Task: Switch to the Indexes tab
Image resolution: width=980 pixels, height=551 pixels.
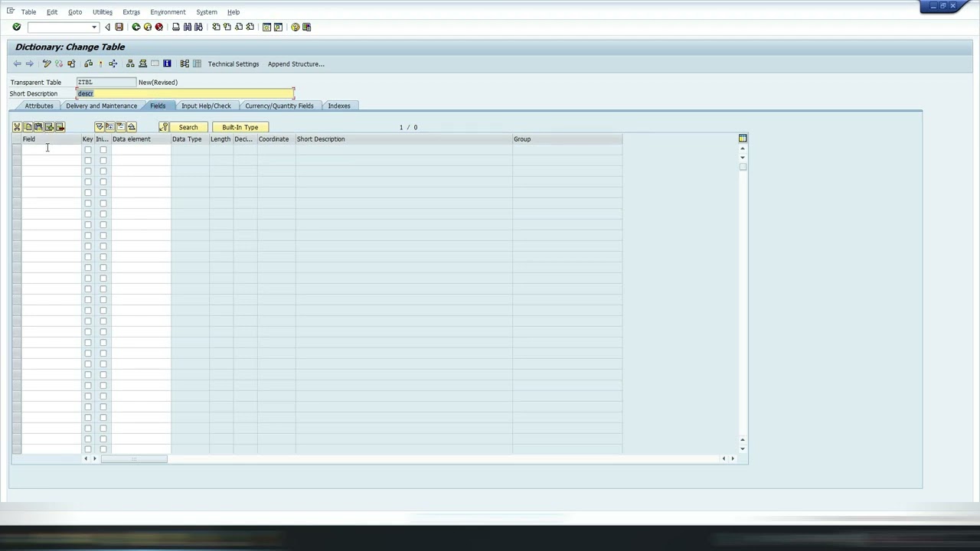Action: 339,106
